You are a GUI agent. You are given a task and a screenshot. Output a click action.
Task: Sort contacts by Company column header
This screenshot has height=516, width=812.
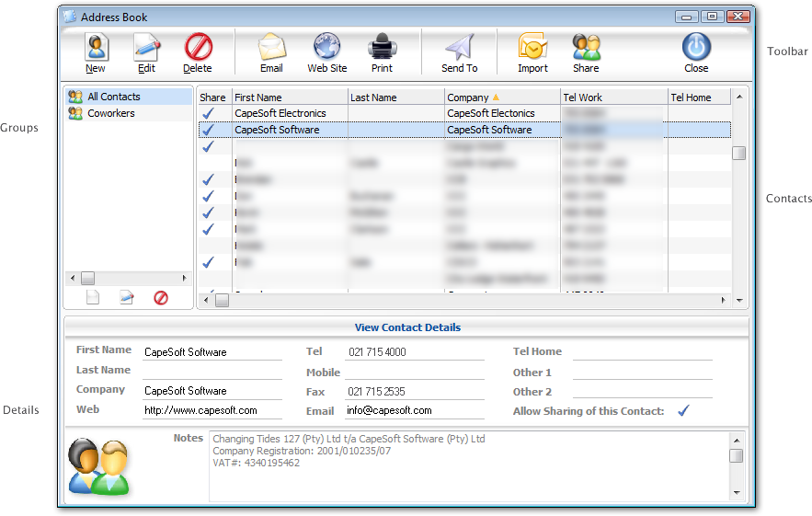502,97
